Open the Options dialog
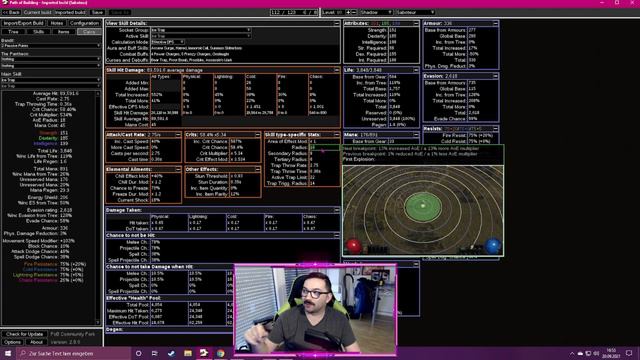 12,342
